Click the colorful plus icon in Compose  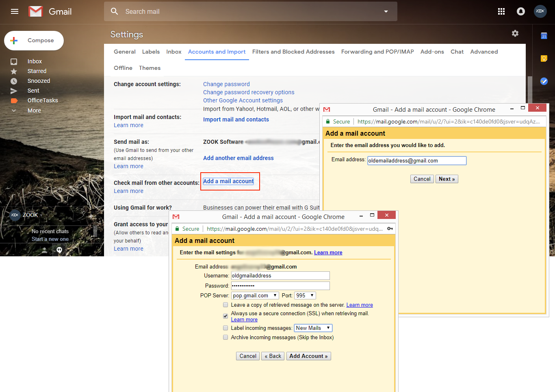click(14, 41)
